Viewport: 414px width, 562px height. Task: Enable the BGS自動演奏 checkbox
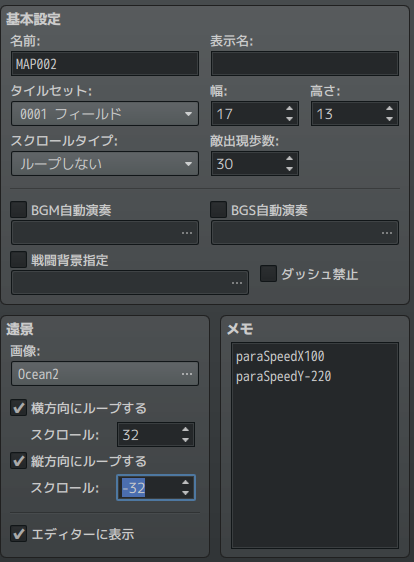218,210
